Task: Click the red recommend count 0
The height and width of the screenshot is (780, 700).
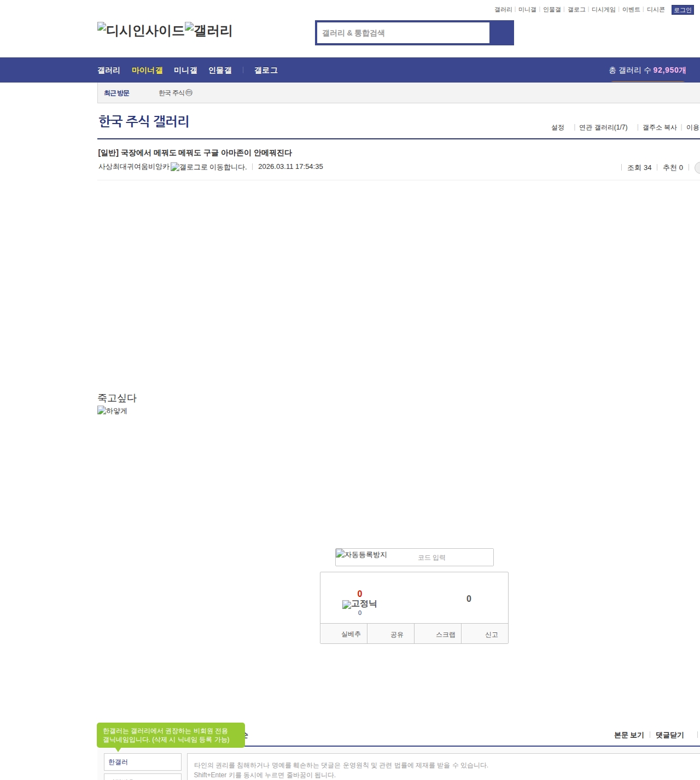Action: (359, 594)
